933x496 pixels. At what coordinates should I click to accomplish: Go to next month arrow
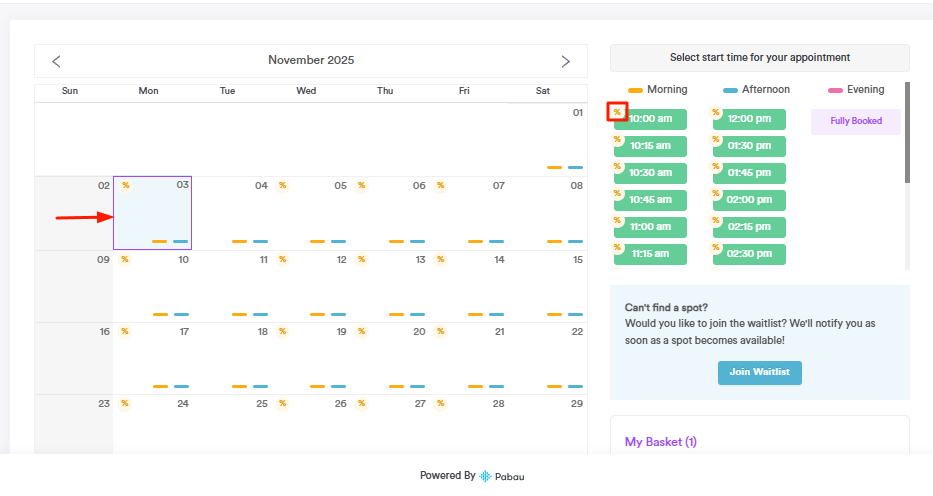(x=565, y=61)
